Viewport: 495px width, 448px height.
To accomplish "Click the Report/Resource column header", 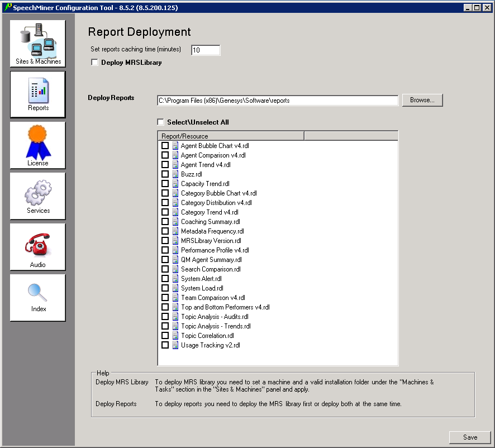I will coord(231,136).
